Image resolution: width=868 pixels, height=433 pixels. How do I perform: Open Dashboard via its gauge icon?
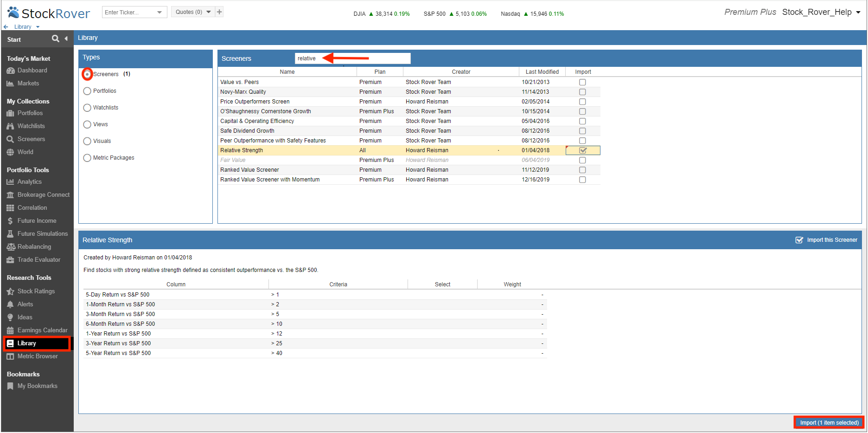(x=11, y=71)
